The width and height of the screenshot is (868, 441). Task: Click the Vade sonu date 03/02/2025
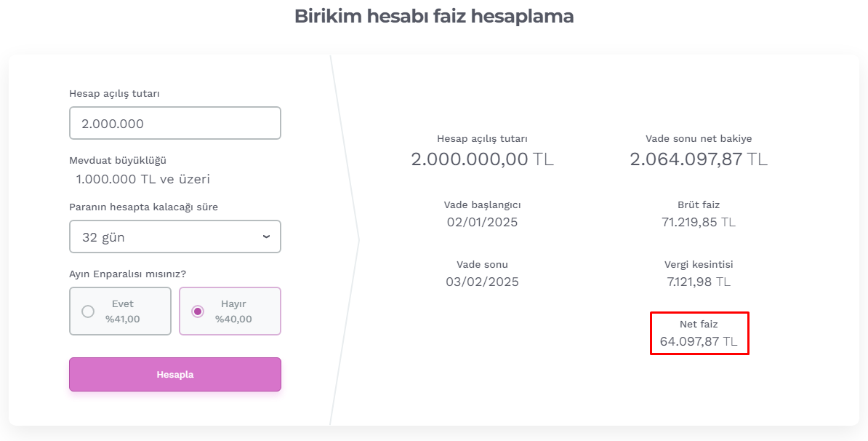click(x=482, y=282)
